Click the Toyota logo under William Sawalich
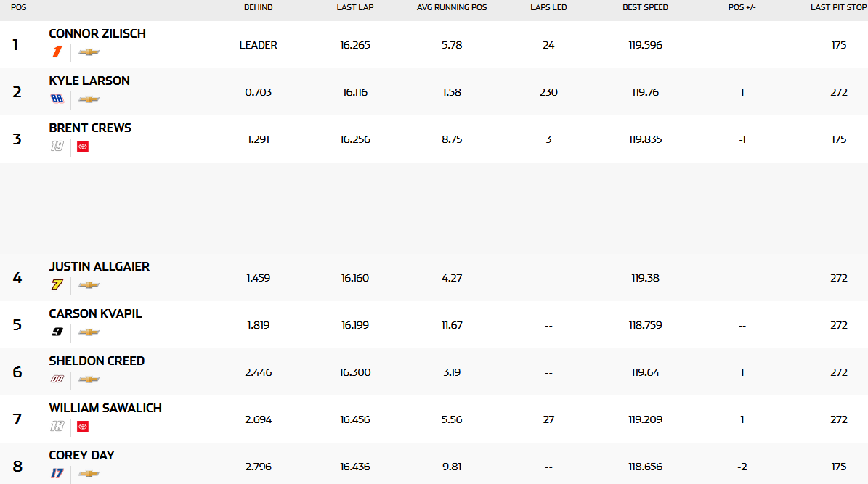The height and width of the screenshot is (484, 868). [83, 427]
